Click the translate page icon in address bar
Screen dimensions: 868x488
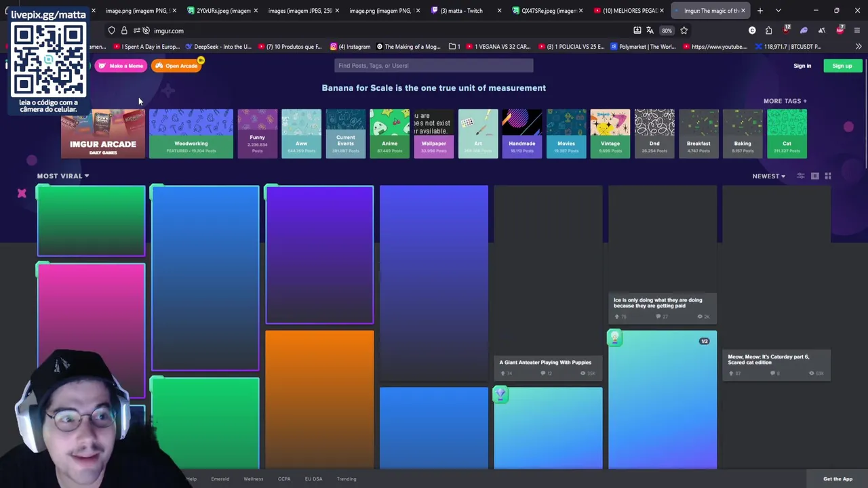(x=650, y=30)
